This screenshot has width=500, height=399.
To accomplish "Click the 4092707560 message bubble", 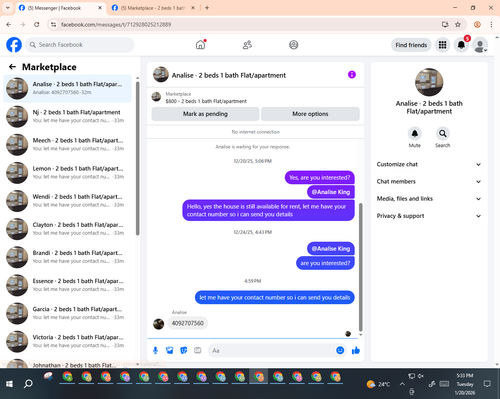I will (188, 323).
